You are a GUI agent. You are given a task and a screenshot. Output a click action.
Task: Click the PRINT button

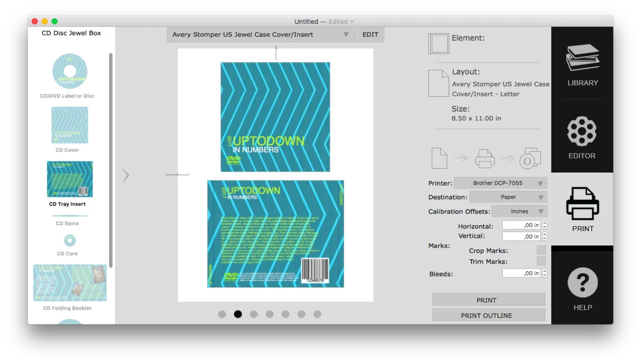(x=488, y=300)
